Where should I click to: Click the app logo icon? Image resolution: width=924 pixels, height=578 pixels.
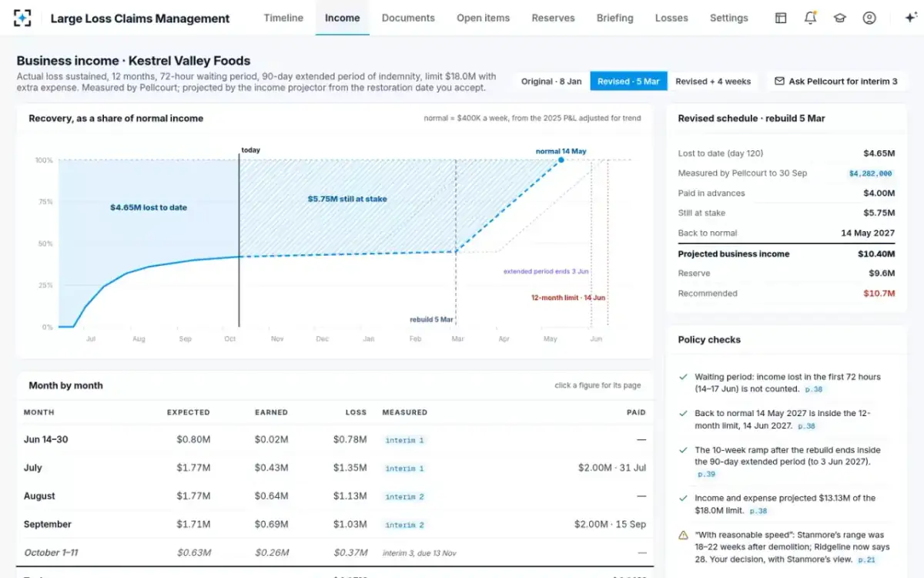22,18
